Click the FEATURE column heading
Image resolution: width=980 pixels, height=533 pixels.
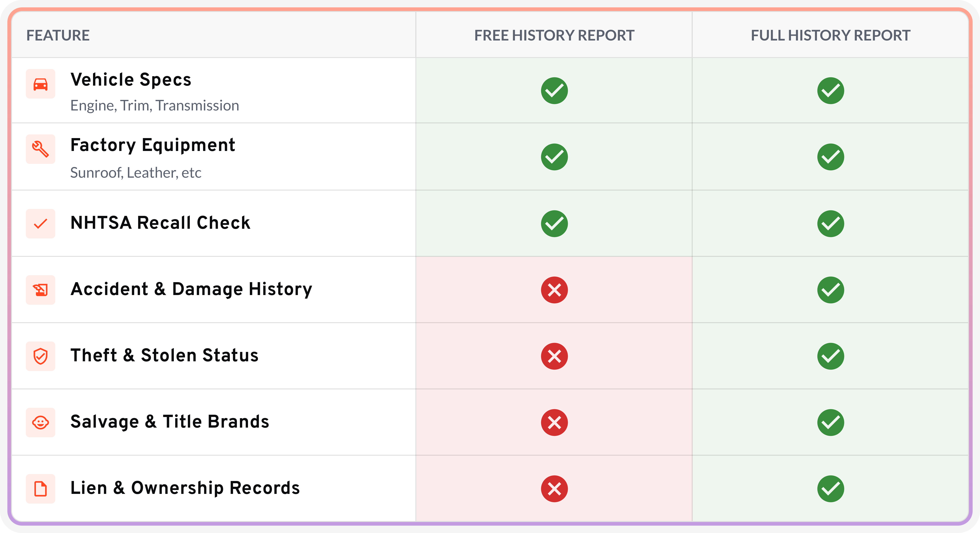[x=58, y=36]
